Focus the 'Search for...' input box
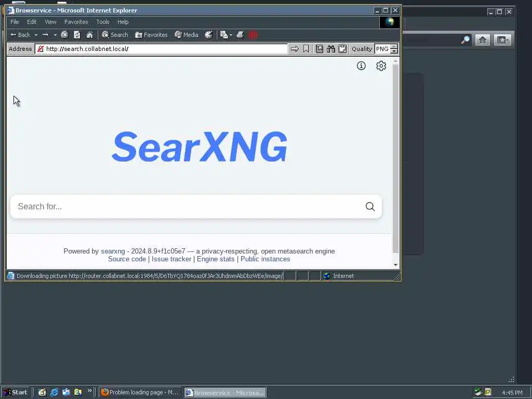532x399 pixels. click(x=188, y=207)
